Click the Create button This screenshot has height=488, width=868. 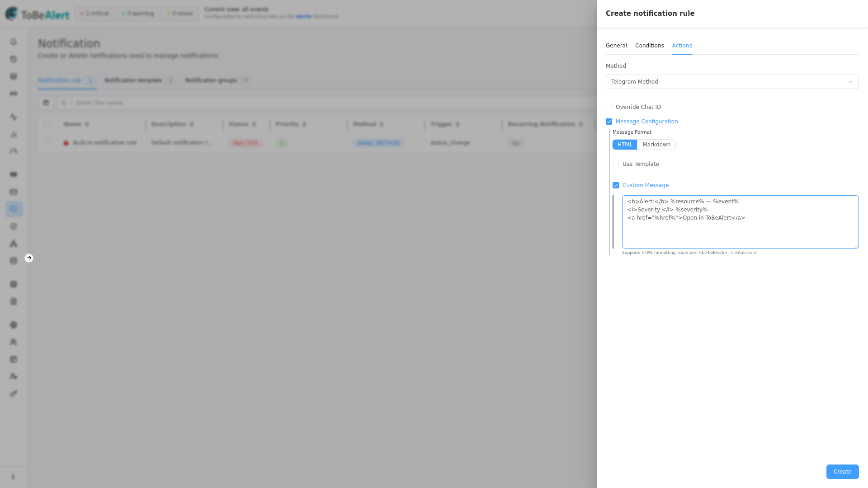click(x=842, y=472)
